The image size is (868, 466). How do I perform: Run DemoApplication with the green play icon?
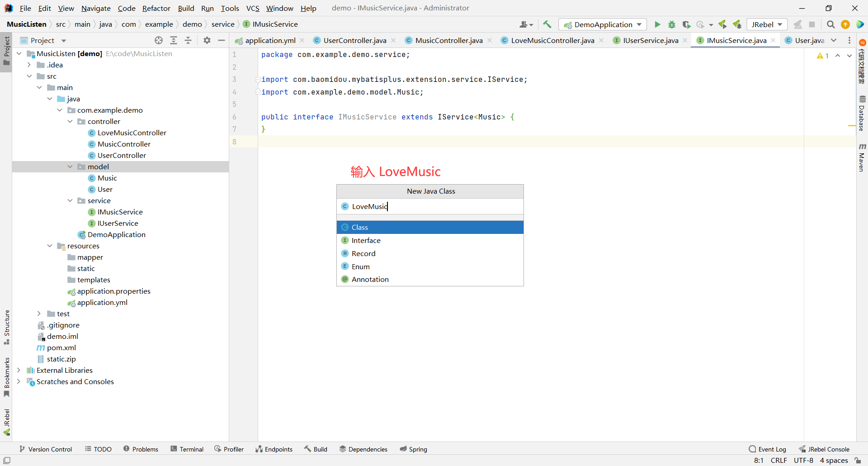(657, 24)
